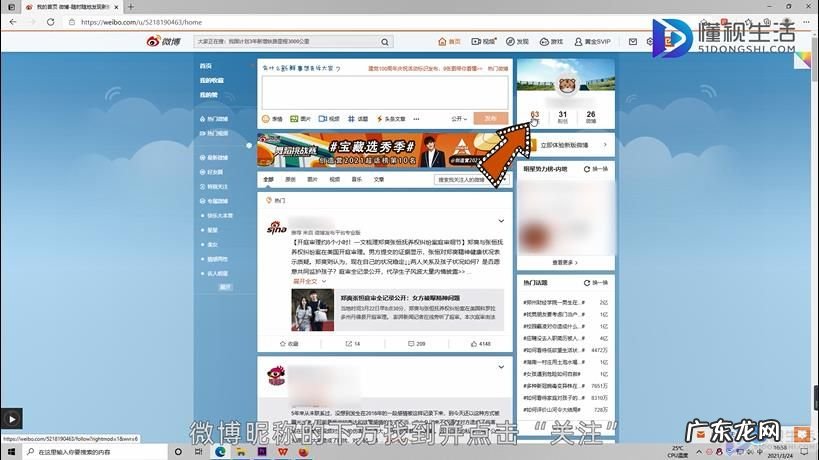Click the browser address bar URL

[141, 22]
